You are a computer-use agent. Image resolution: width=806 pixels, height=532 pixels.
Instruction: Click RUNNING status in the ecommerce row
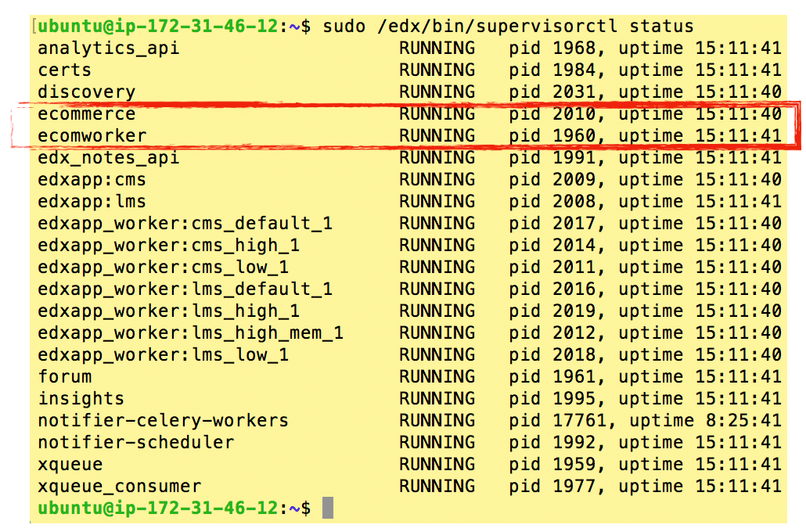[x=437, y=113]
